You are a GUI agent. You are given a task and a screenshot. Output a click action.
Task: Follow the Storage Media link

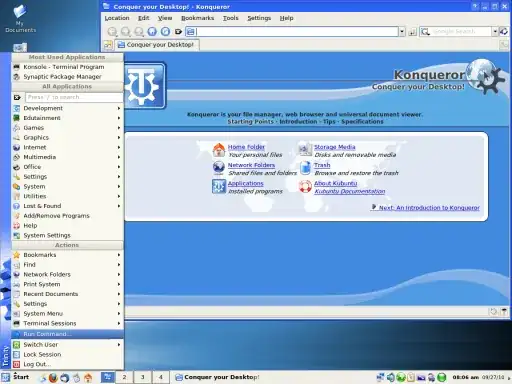point(334,147)
